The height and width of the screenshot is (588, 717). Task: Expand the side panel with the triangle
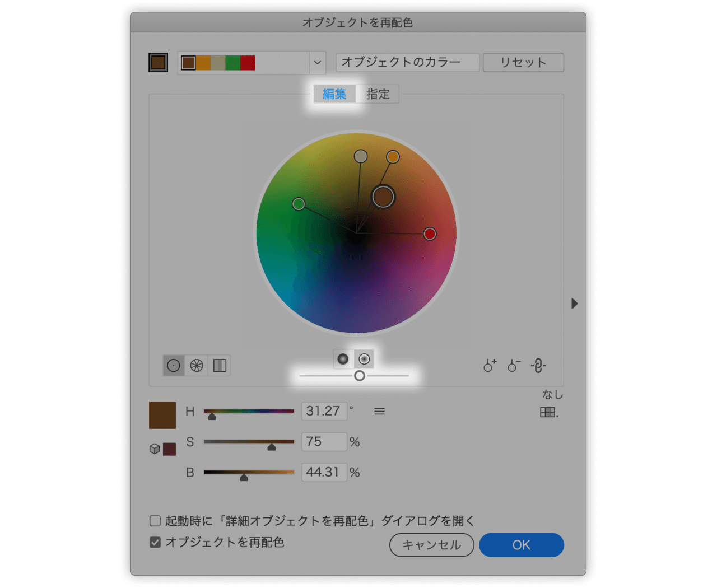[x=574, y=304]
